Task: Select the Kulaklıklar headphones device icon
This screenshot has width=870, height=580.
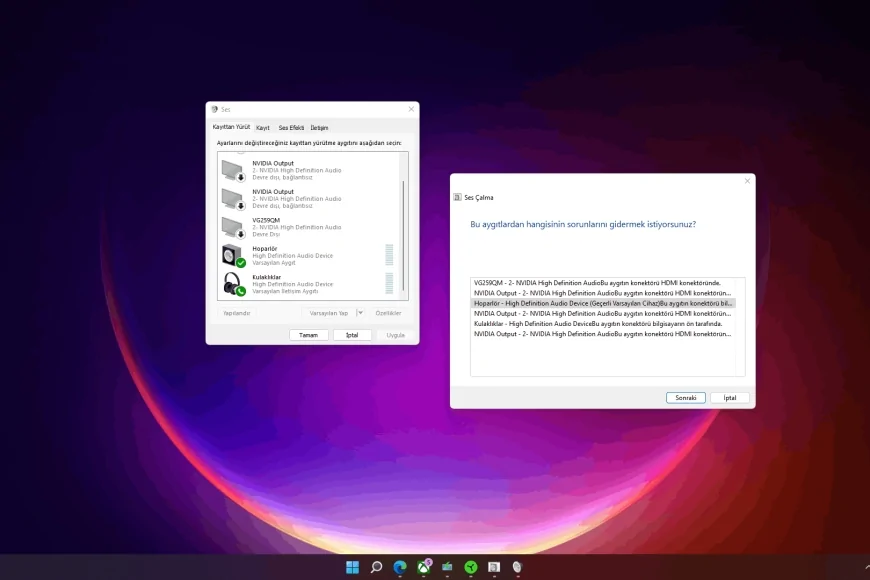Action: pyautogui.click(x=232, y=284)
